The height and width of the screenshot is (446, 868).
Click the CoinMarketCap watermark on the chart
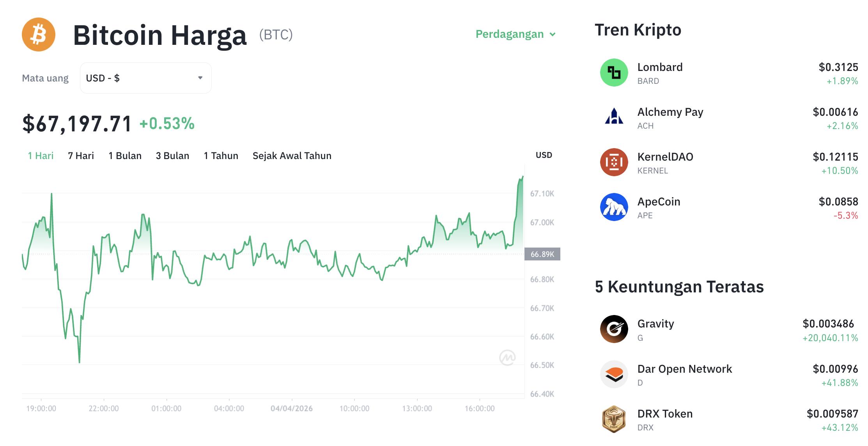508,357
